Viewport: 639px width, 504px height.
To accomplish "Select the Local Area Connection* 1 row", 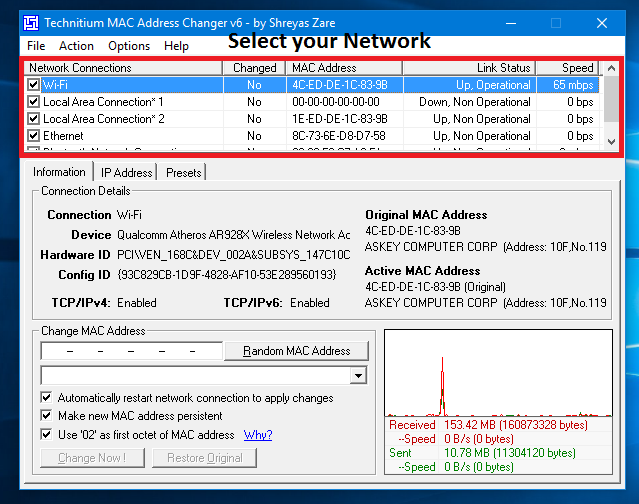I will [312, 102].
